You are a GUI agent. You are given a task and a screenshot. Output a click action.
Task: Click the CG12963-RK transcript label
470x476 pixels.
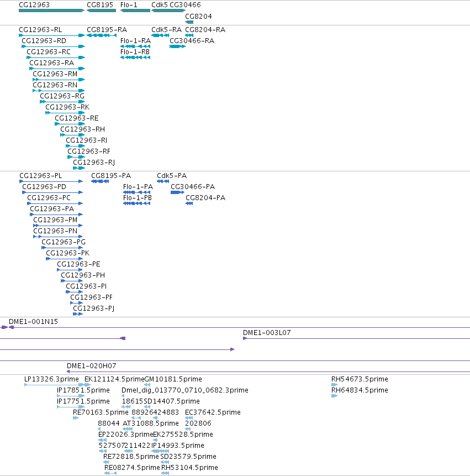[67, 107]
